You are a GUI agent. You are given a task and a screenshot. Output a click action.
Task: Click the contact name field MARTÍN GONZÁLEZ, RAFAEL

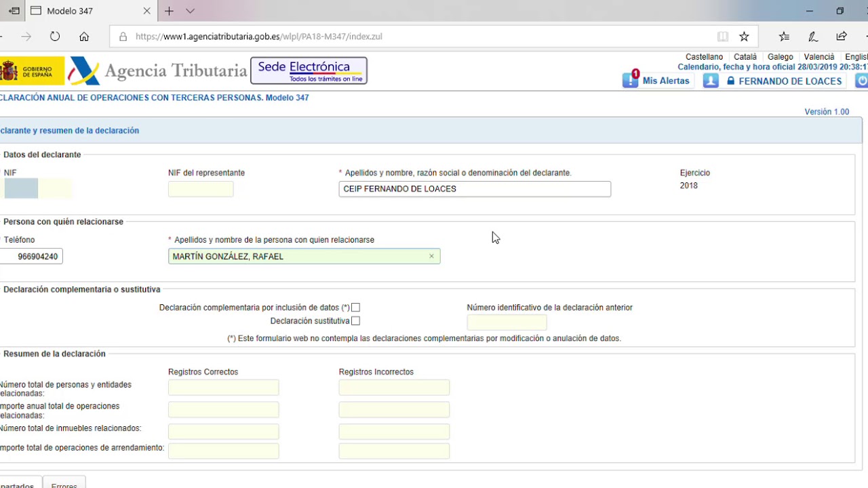pyautogui.click(x=304, y=256)
